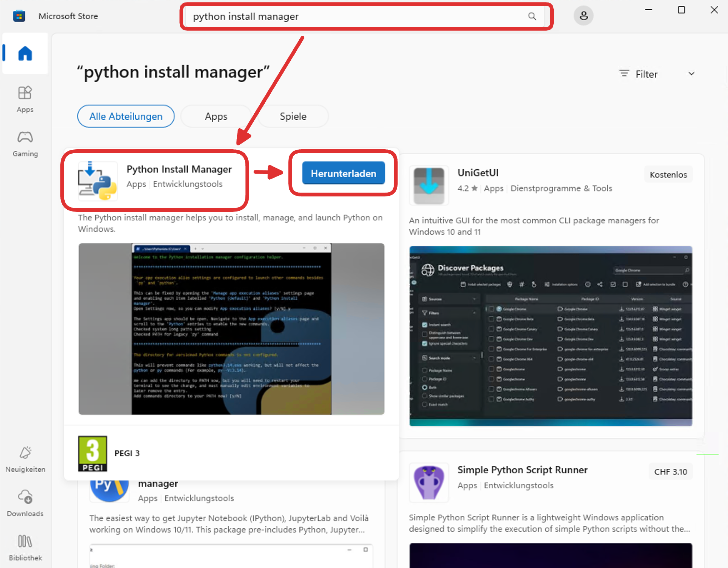Click the Python Install Manager app icon
Screen dimensions: 728x568
98,181
